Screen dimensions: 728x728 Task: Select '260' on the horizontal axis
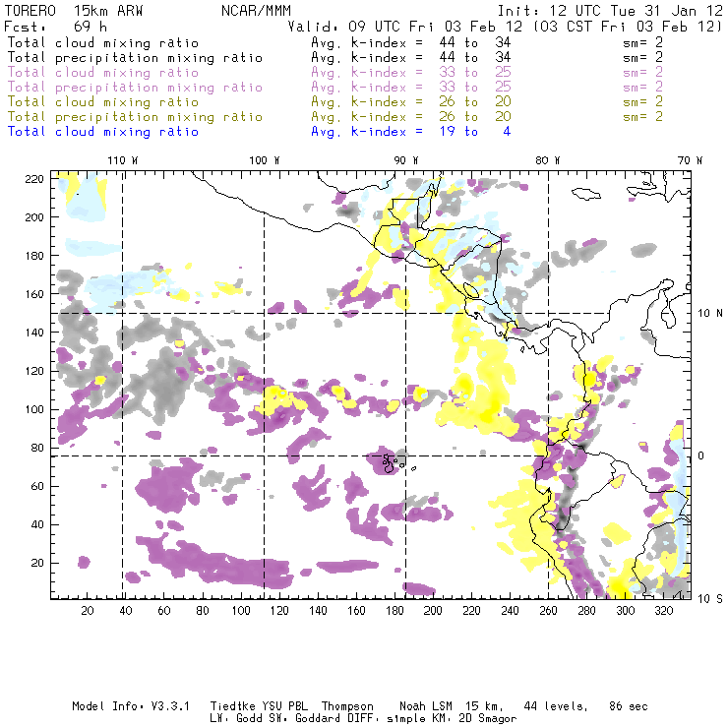(x=548, y=611)
